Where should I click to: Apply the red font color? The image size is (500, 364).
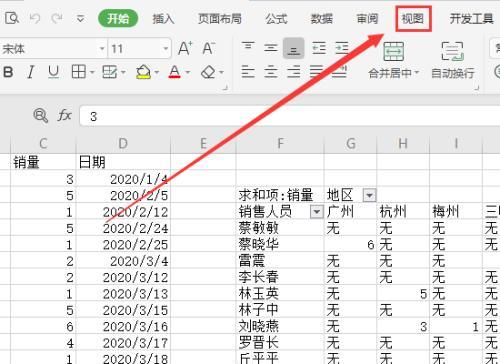tap(175, 72)
